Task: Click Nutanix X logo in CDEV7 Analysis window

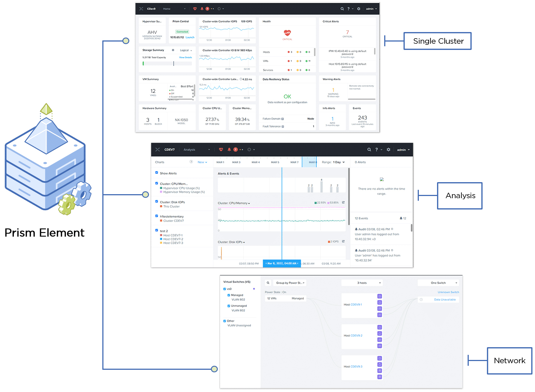Action: 158,149
